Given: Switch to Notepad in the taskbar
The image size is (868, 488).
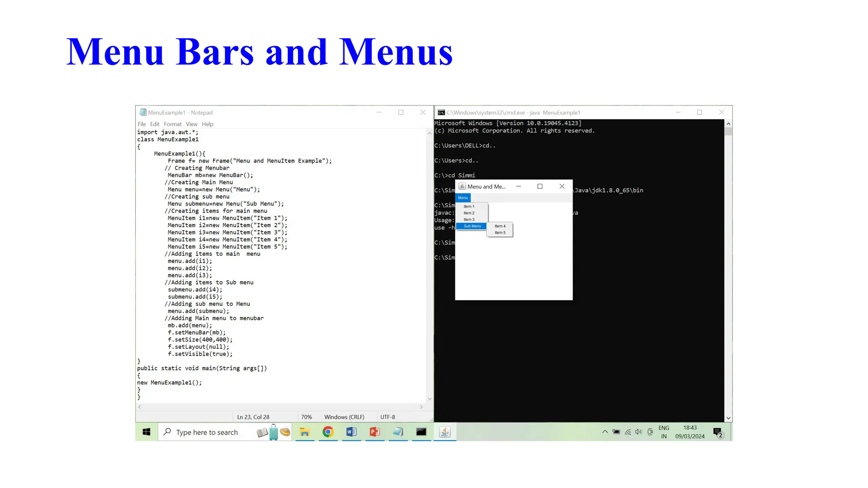Looking at the screenshot, I should pos(398,432).
